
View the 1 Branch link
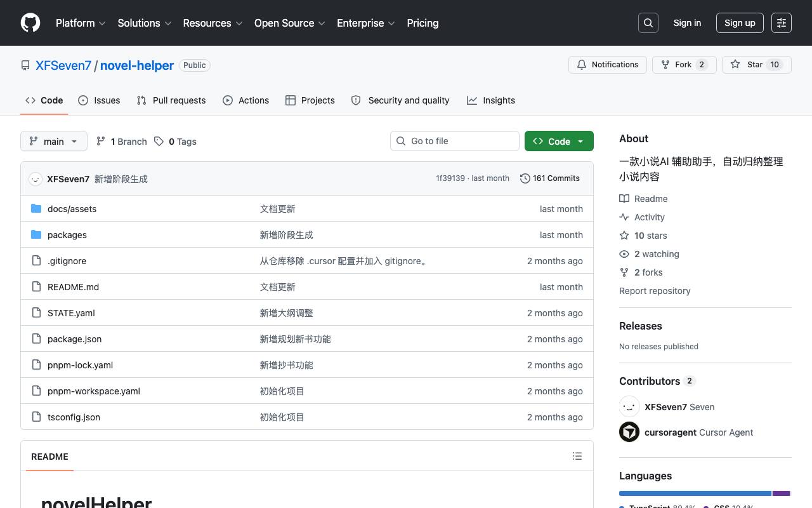pyautogui.click(x=122, y=142)
